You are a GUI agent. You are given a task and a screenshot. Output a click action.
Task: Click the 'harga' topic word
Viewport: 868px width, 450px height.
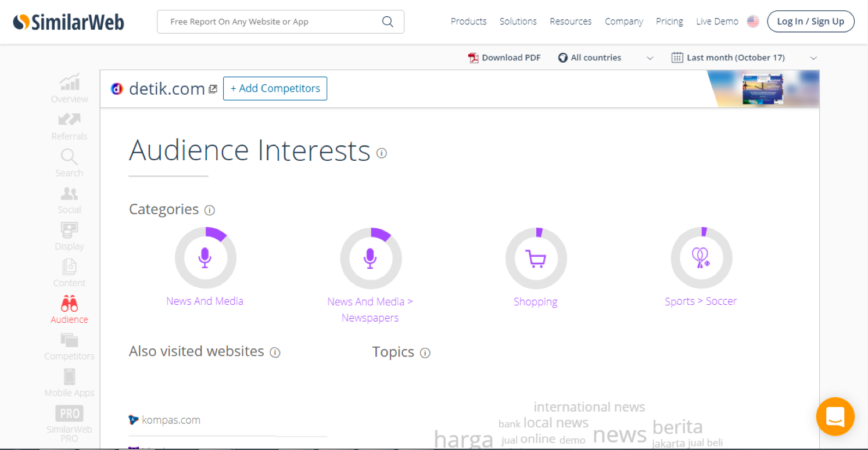tap(464, 440)
